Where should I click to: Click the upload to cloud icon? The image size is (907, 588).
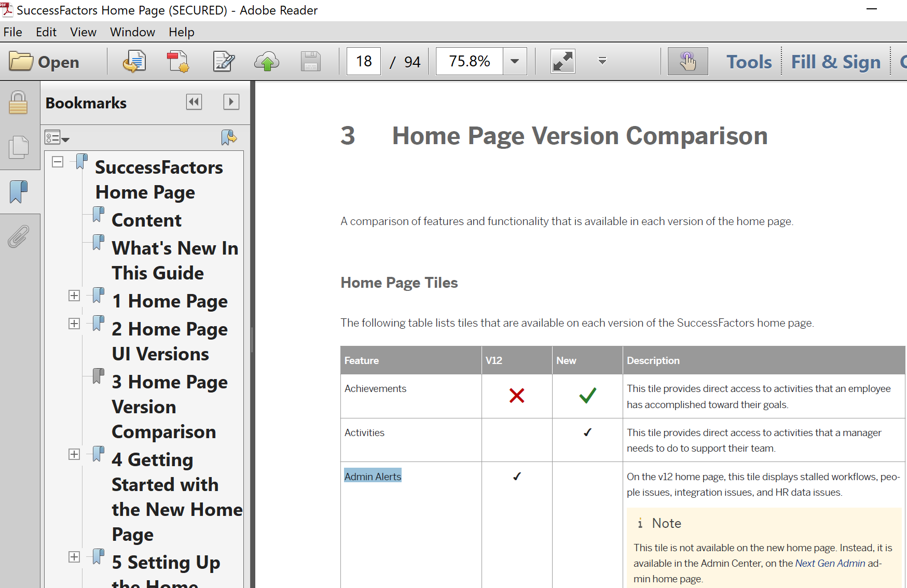(267, 62)
